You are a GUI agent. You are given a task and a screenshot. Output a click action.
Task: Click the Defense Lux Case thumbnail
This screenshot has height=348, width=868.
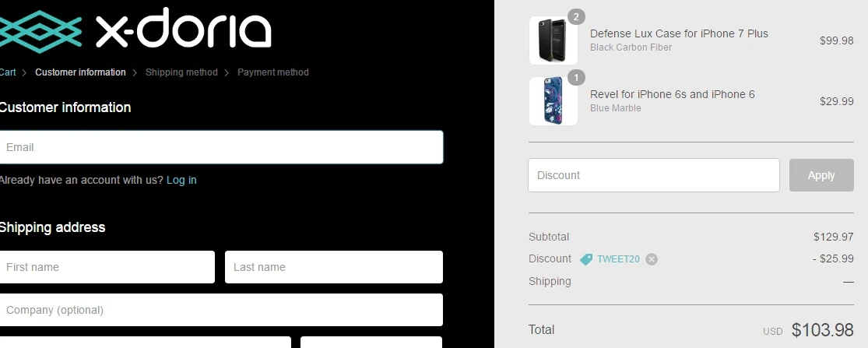[553, 40]
